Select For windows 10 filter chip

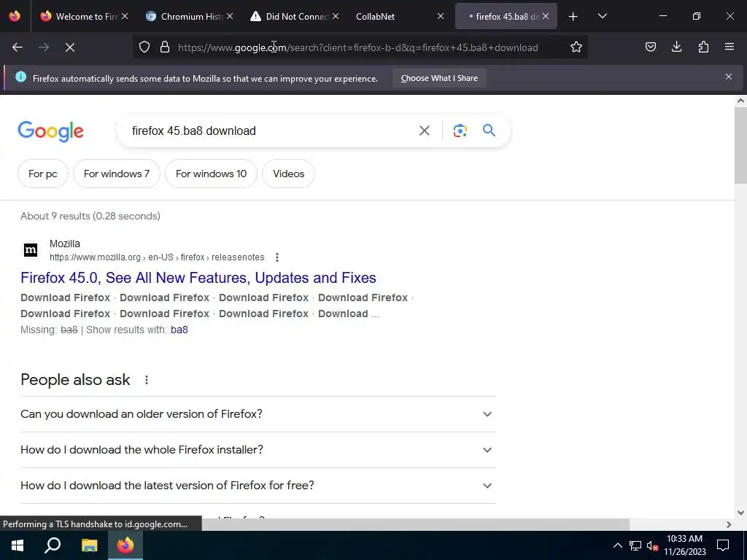(211, 174)
